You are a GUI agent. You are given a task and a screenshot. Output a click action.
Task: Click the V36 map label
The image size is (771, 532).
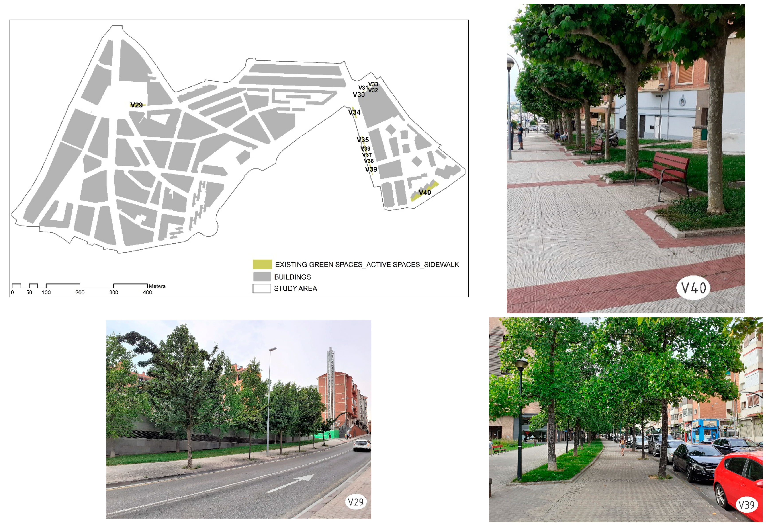(x=365, y=149)
